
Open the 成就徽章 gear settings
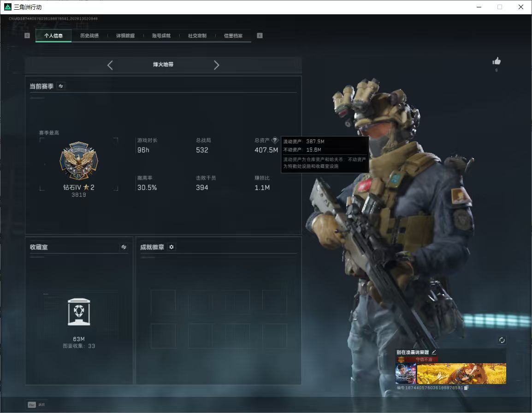pos(171,247)
